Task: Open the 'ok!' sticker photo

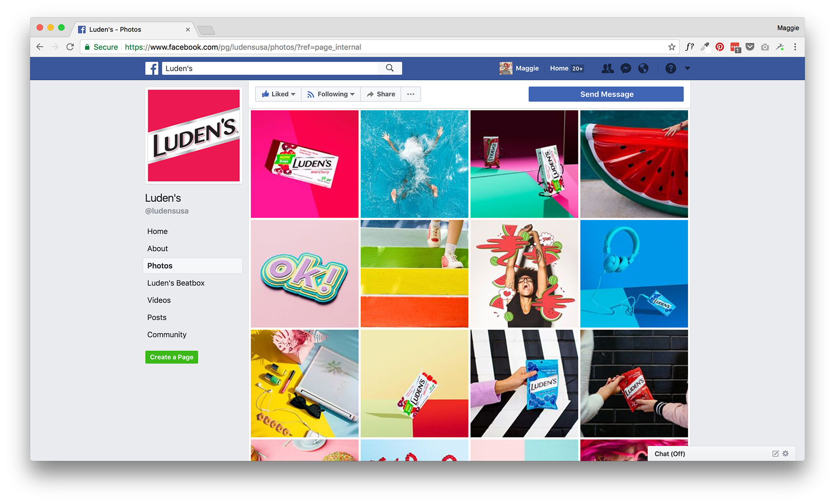Action: (304, 274)
